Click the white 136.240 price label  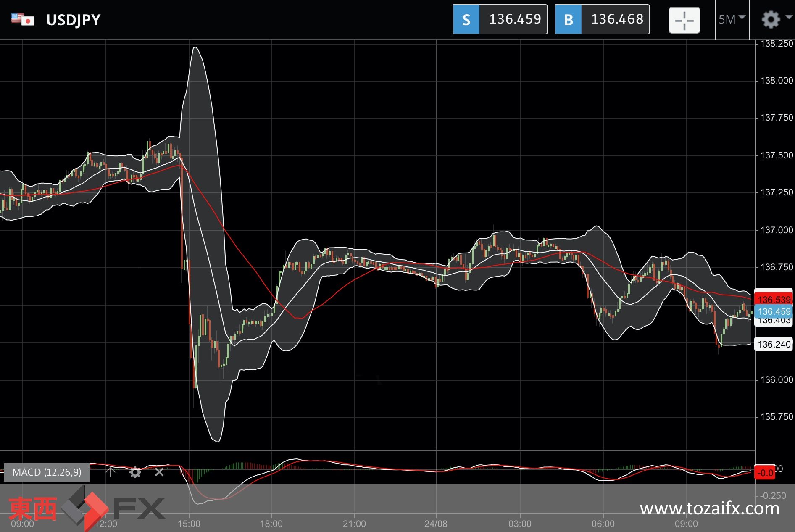(774, 344)
